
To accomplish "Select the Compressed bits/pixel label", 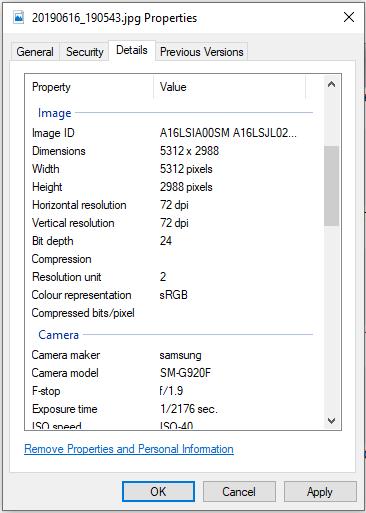I will (83, 313).
